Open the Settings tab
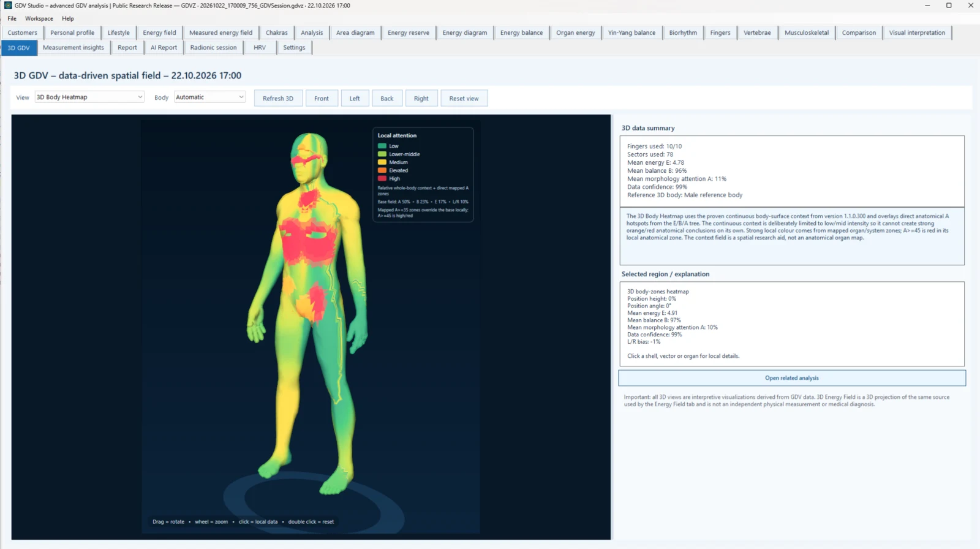 tap(294, 48)
